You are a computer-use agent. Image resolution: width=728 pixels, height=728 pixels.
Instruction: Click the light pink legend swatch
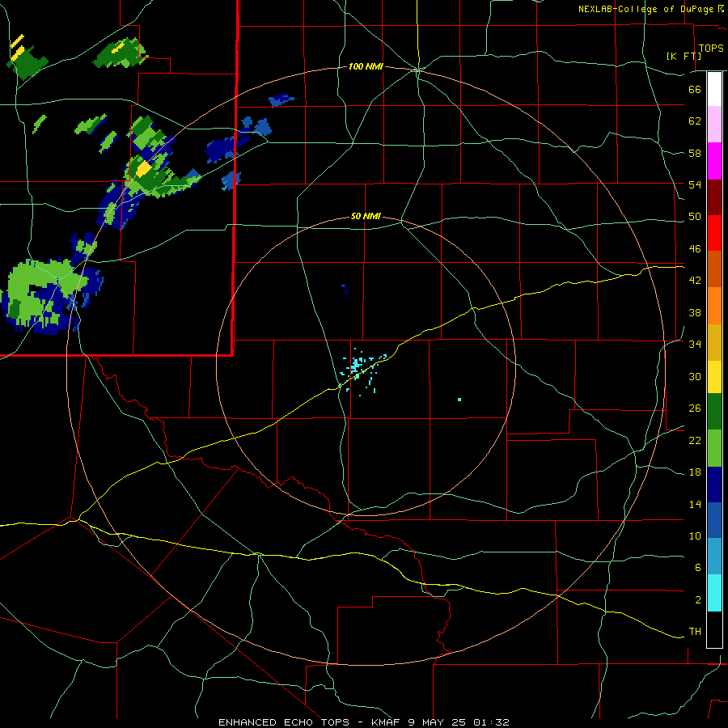point(714,125)
